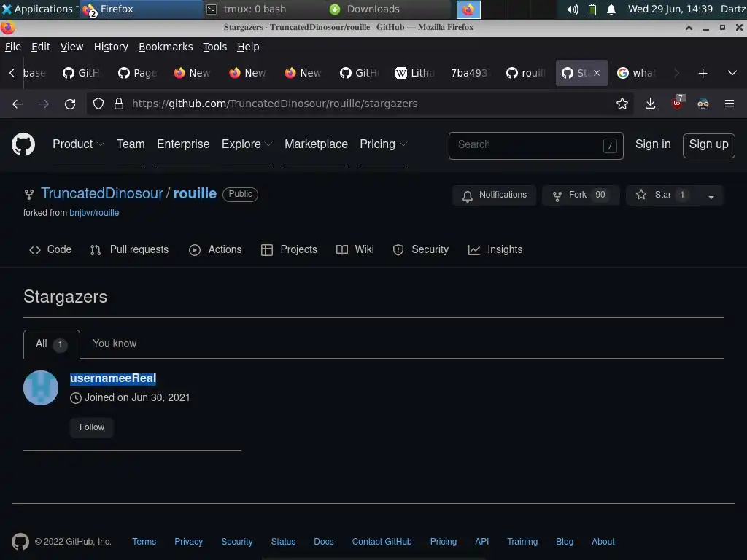Expand the Explore dropdown menu

point(247,144)
